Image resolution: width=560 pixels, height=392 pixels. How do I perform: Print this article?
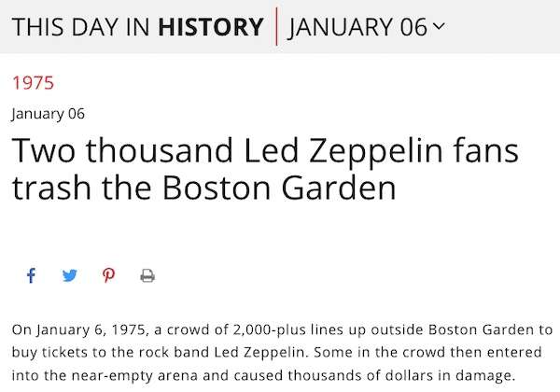147,276
